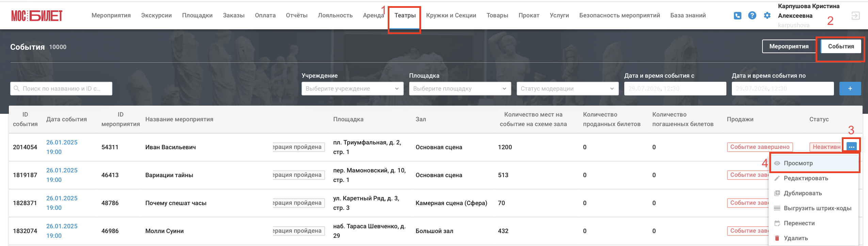868x246 pixels.
Task: Click the blue phone icon in header
Action: [737, 16]
